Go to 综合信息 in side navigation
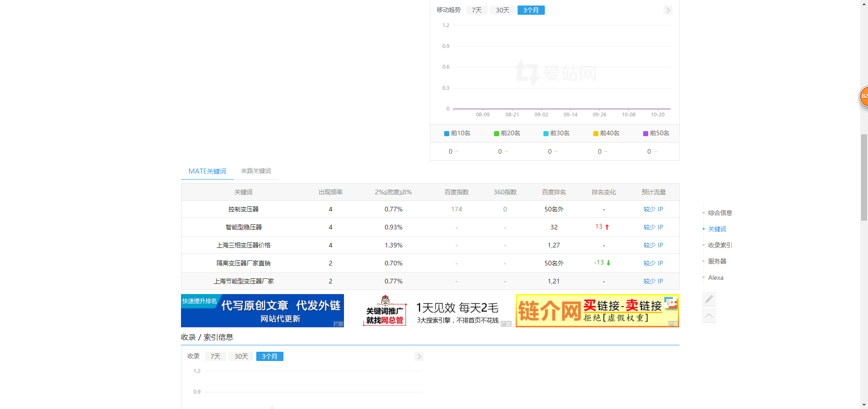Screen dimensions: 868x409 720,213
